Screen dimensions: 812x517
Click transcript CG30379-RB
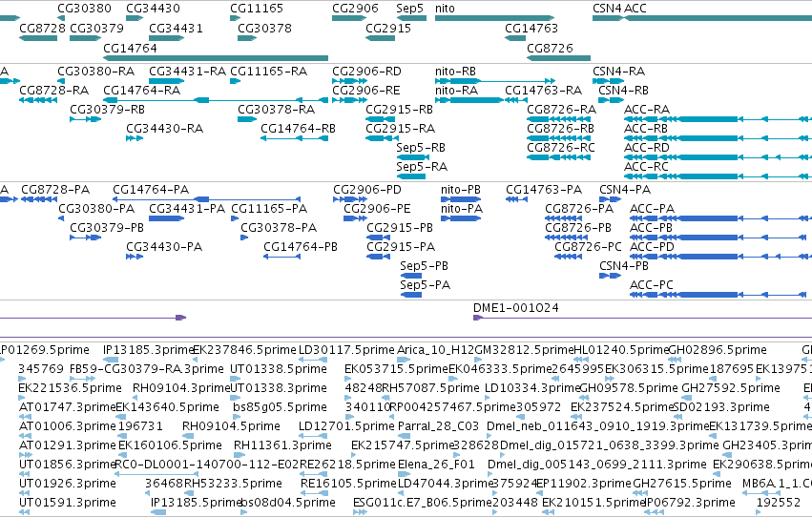[x=86, y=119]
